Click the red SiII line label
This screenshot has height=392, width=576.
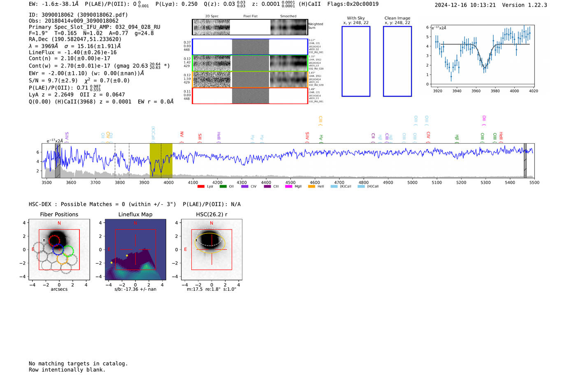pyautogui.click(x=200, y=137)
